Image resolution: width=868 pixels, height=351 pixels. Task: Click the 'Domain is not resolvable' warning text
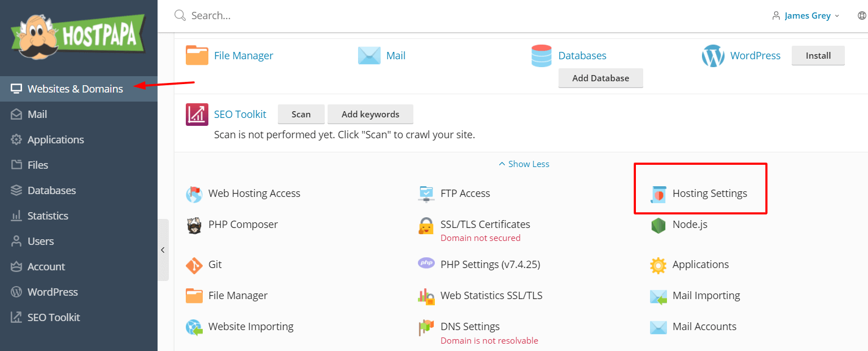489,341
